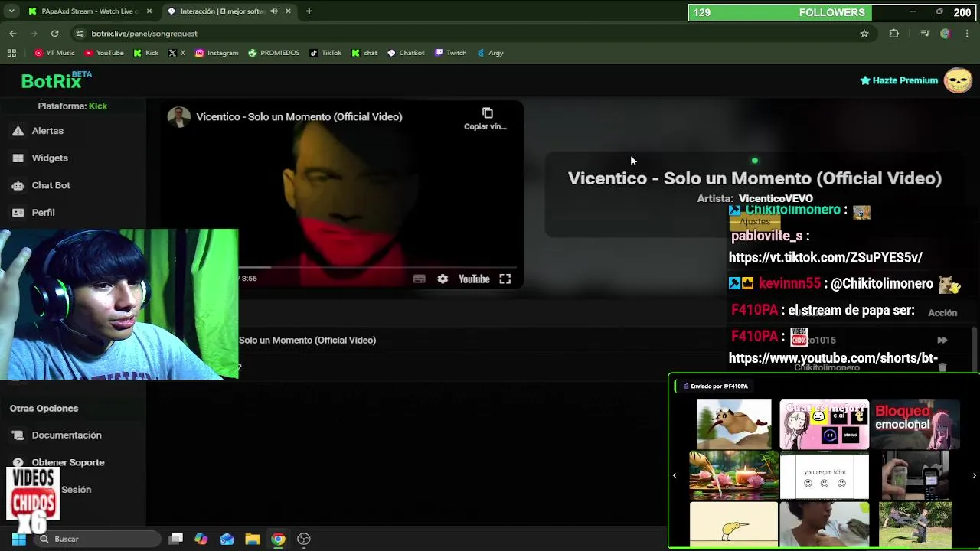This screenshot has height=551, width=980.
Task: Click the Chat Bot robot icon
Action: (x=18, y=185)
